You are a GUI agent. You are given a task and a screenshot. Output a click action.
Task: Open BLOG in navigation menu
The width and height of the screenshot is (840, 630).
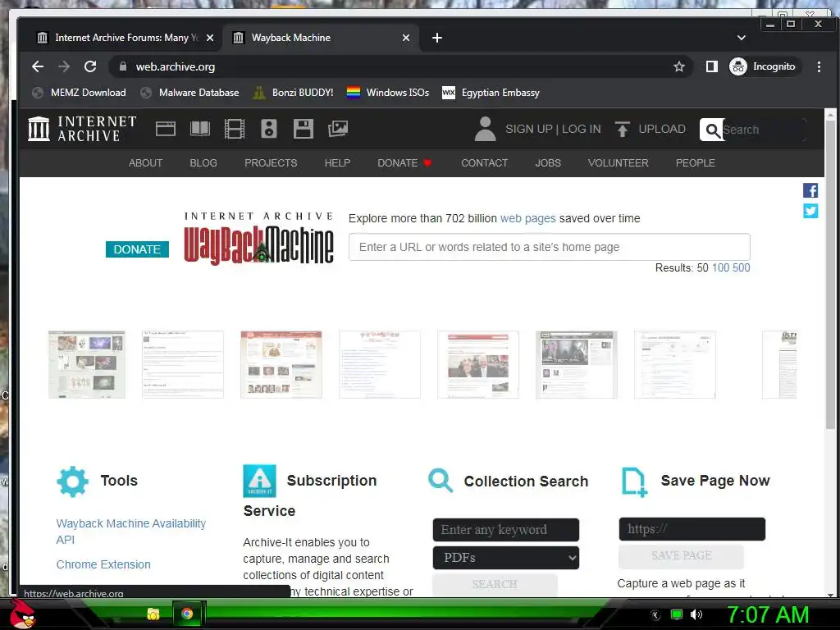coord(203,163)
